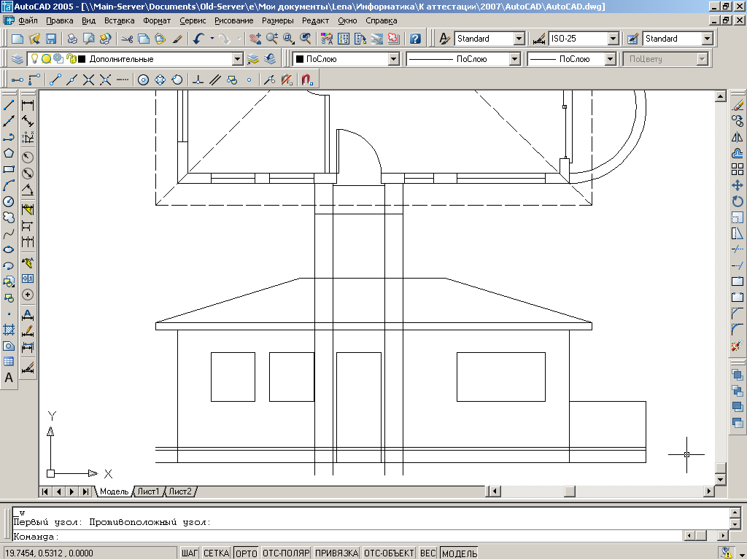
Task: Click the Save icon in toolbar
Action: tap(52, 39)
